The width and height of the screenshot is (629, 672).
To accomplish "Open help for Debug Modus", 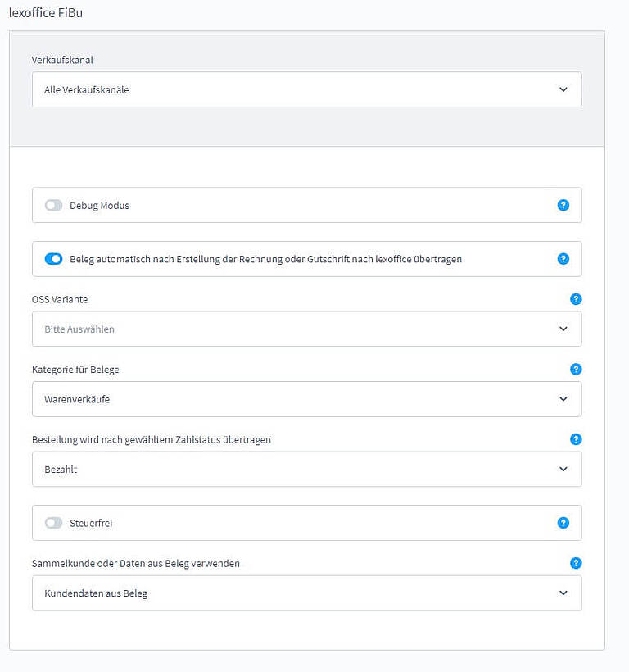I will click(563, 205).
